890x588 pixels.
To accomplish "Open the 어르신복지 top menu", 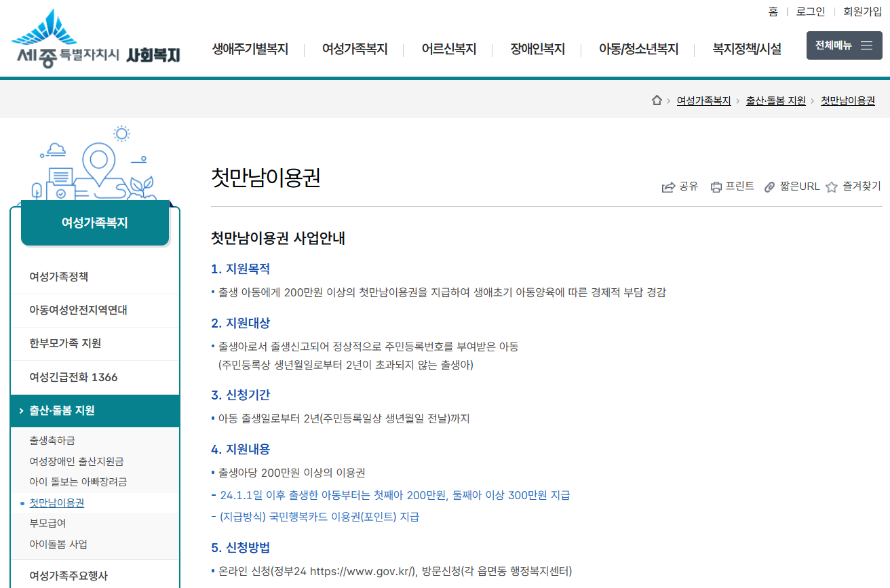I will 448,49.
